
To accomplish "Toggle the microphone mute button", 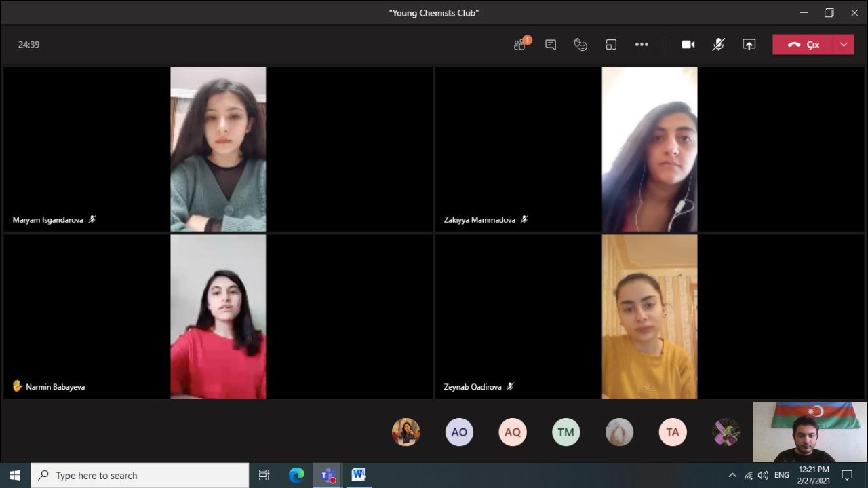I will pos(718,45).
